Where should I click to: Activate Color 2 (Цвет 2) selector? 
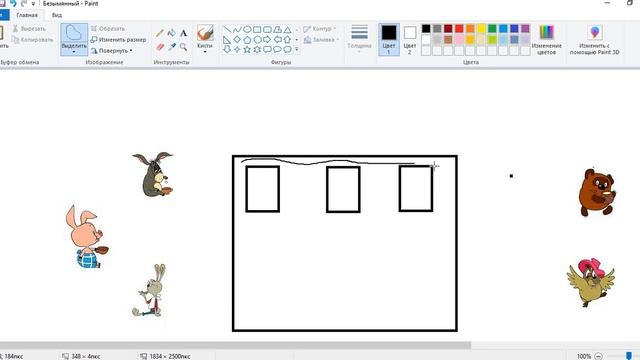pyautogui.click(x=410, y=40)
